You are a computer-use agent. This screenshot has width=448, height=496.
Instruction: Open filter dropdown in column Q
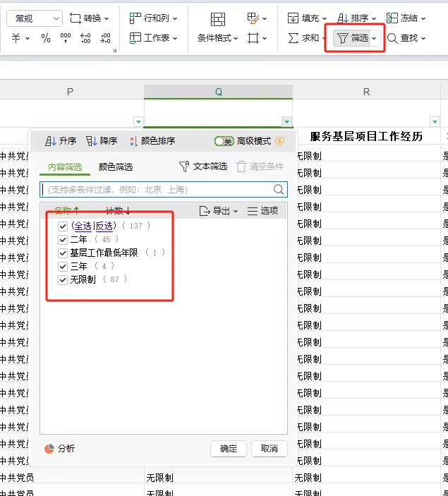(x=286, y=121)
